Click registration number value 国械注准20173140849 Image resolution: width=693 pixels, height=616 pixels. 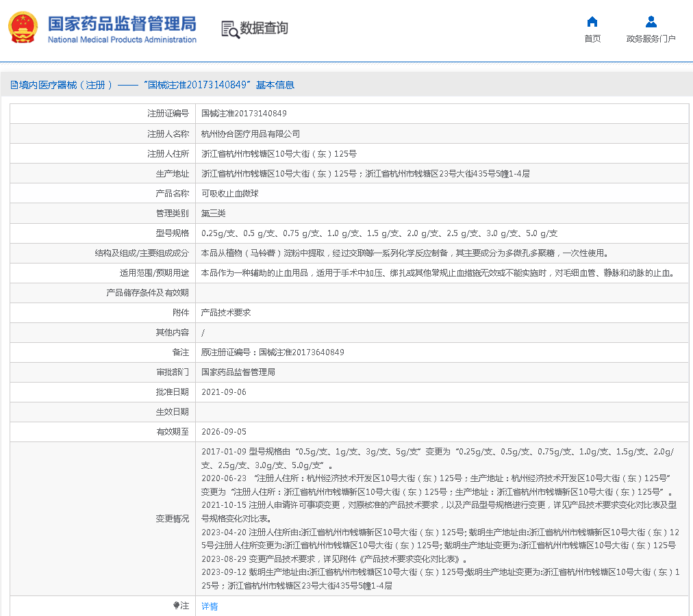244,114
